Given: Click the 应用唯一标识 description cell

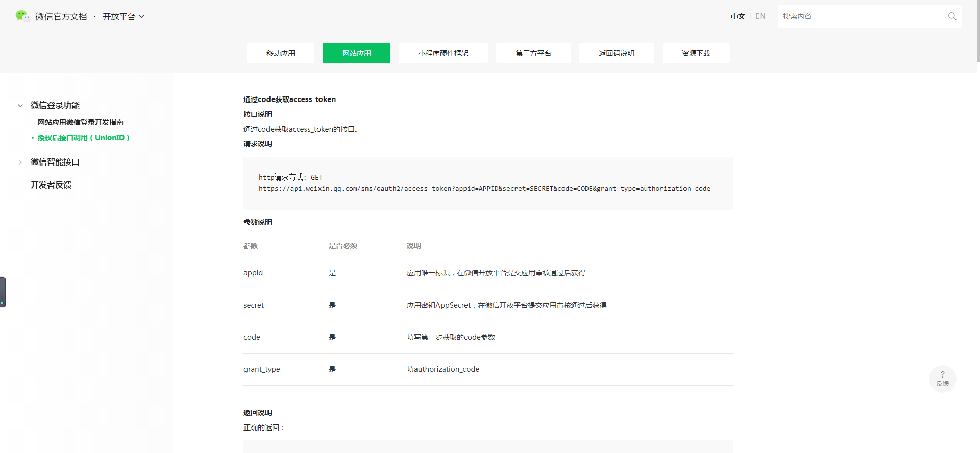Looking at the screenshot, I should pos(496,273).
